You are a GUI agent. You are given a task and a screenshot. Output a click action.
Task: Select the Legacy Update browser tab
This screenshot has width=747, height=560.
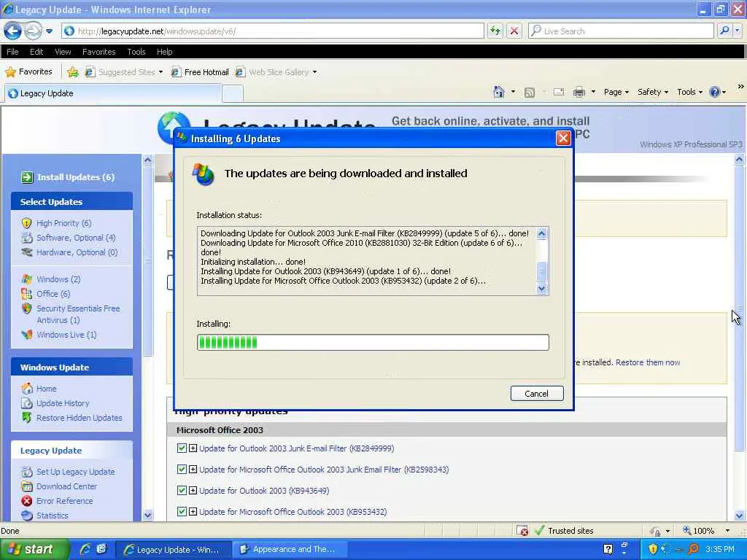point(112,93)
